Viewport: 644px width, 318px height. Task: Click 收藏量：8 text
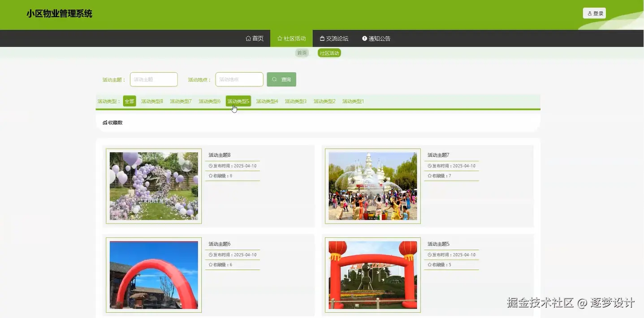223,176
